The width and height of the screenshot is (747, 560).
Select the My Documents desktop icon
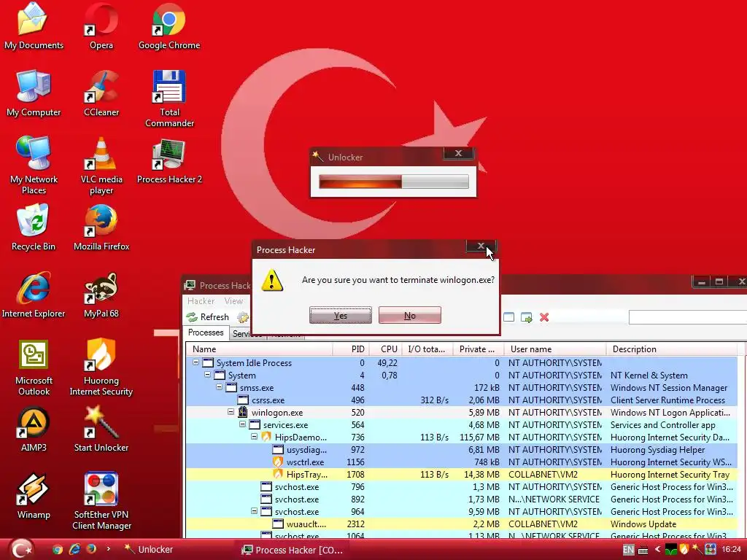(34, 27)
